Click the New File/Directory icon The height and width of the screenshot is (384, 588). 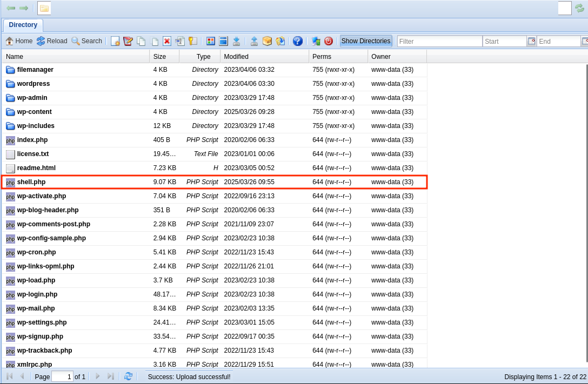(116, 41)
